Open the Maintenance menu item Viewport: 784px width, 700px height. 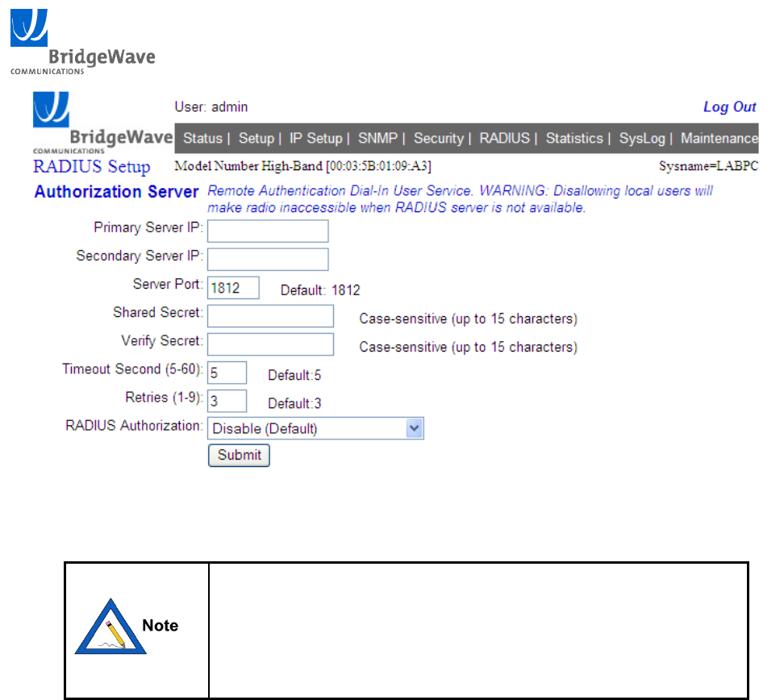[x=719, y=138]
